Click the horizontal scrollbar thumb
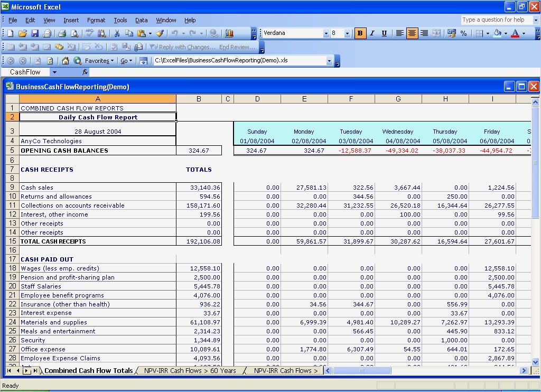 click(x=362, y=371)
